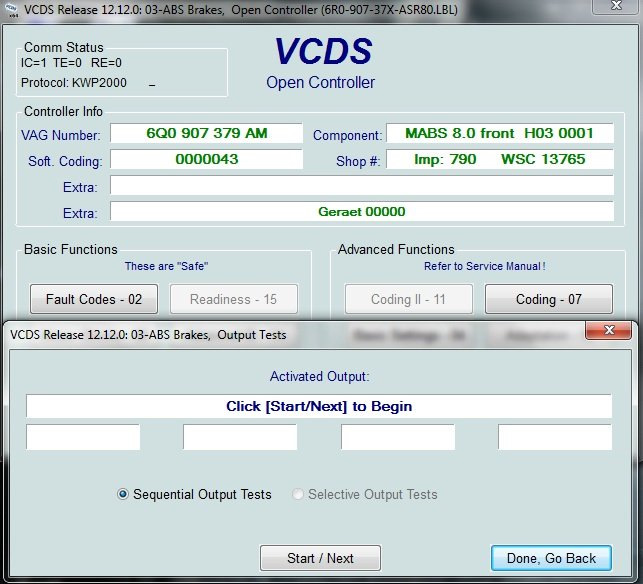
Task: Open Fault Codes - 02
Action: coord(94,299)
